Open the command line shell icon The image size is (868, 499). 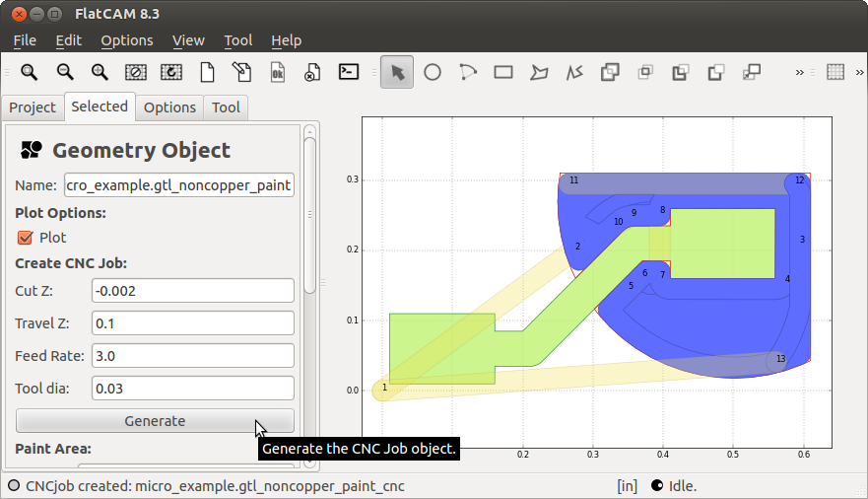click(x=348, y=72)
